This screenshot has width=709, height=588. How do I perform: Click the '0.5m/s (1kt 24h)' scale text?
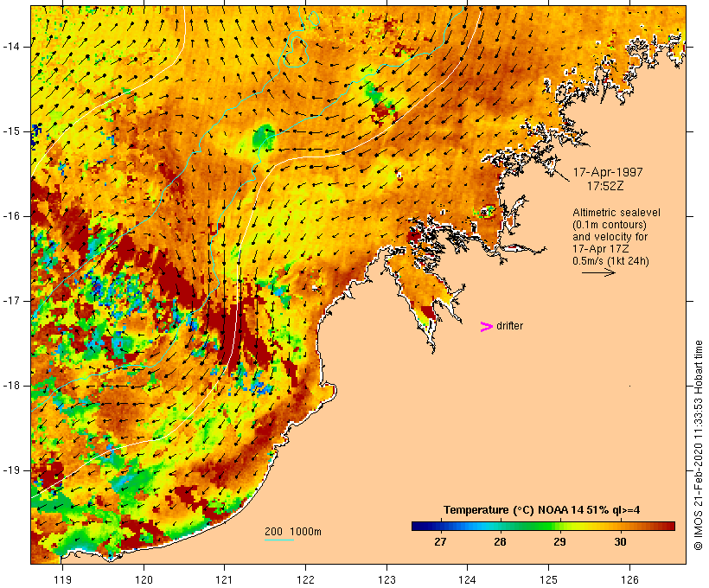[611, 261]
